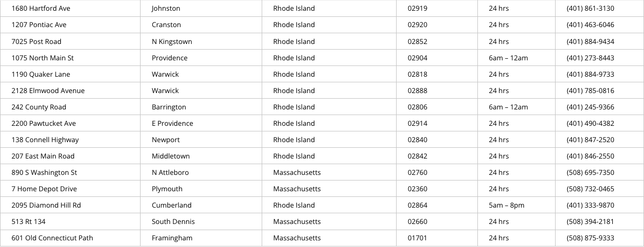Click the 1075 North Main St address
644x247 pixels.
(x=42, y=58)
